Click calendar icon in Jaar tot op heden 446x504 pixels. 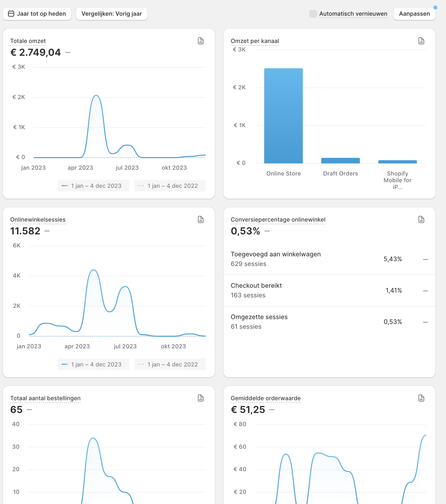11,14
